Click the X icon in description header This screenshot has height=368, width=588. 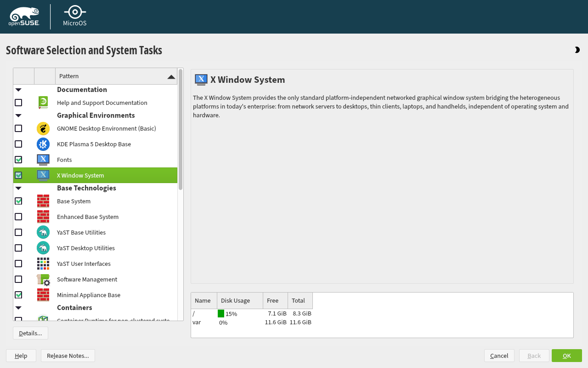[201, 80]
